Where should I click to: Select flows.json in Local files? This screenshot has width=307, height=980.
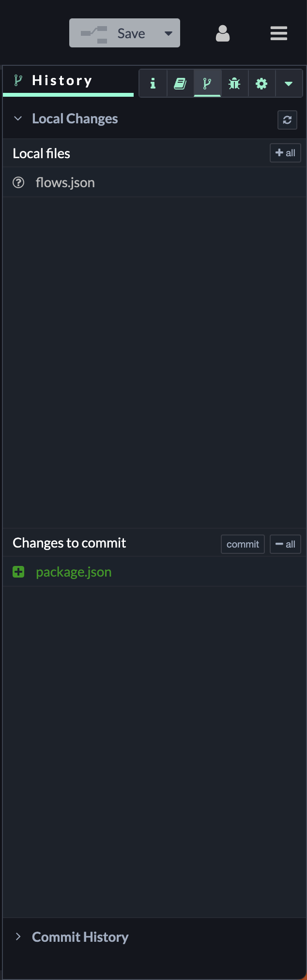[65, 183]
